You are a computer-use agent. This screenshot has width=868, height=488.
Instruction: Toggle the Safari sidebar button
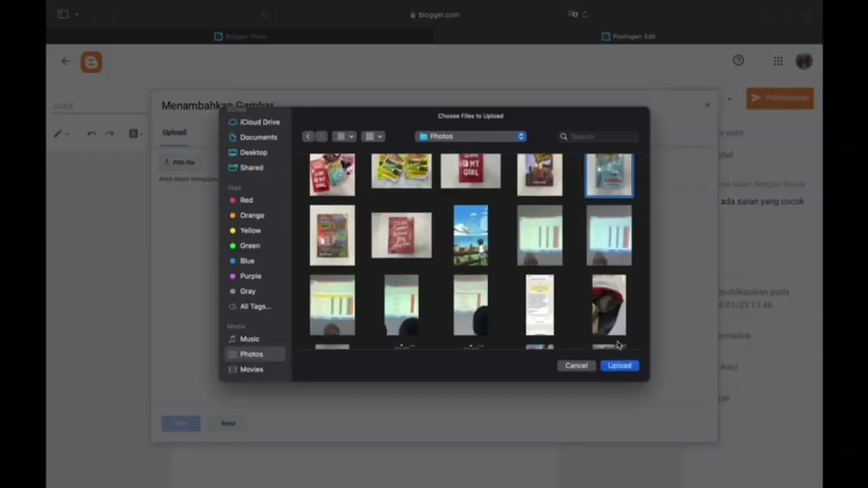click(63, 14)
